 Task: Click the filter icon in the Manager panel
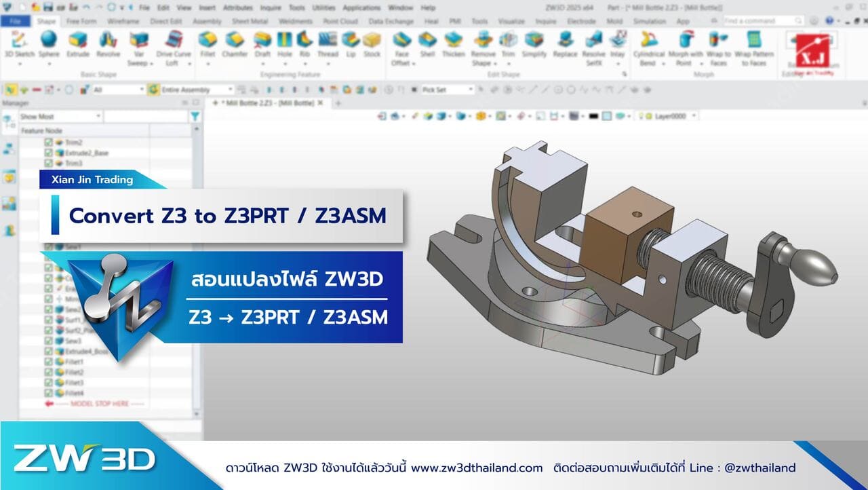tap(195, 115)
